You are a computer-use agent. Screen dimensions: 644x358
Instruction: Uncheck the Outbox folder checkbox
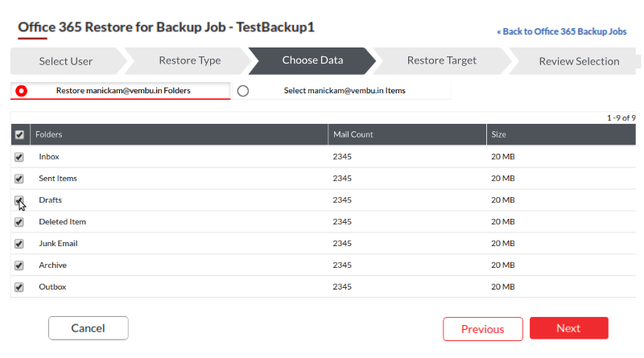[x=19, y=287]
